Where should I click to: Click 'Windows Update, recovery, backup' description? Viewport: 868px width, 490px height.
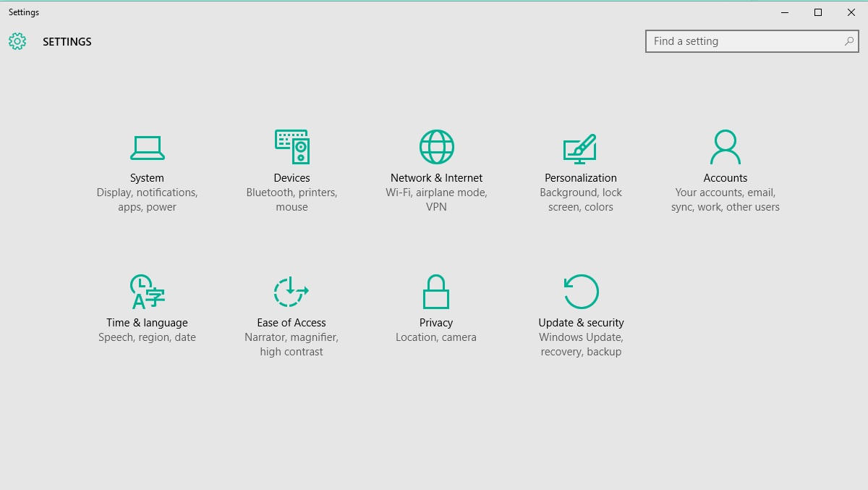[x=581, y=345]
